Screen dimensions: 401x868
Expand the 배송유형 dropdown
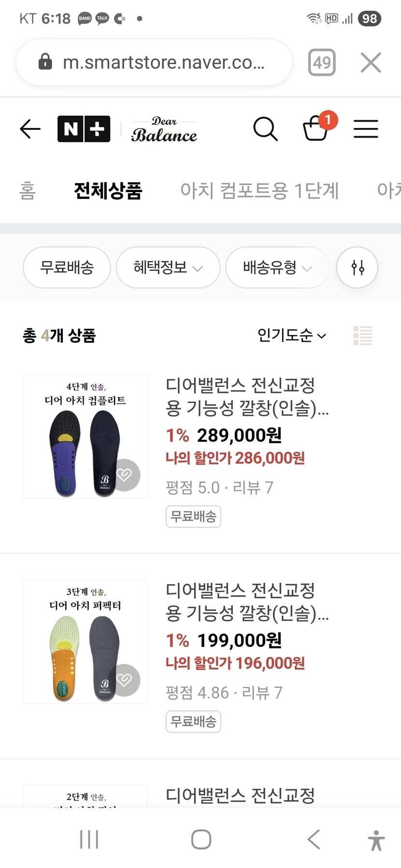(x=277, y=267)
